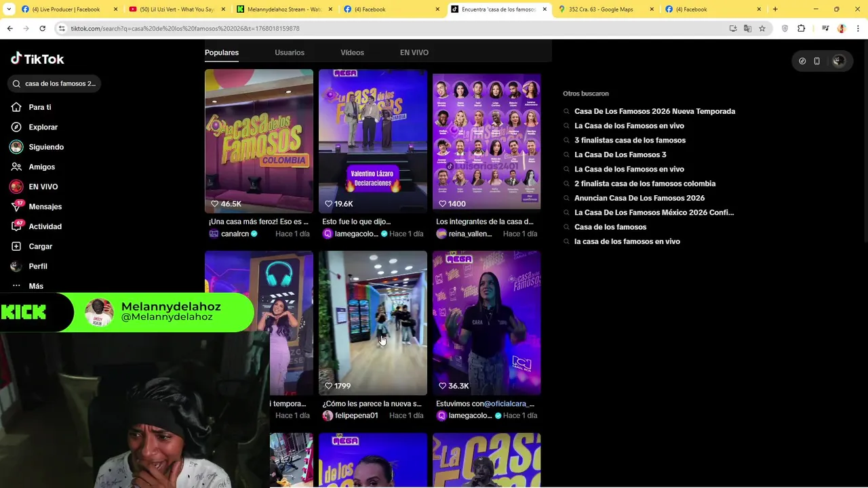Click ¡Una casa más feroz! video caption
Image resolution: width=868 pixels, height=488 pixels.
coord(258,222)
